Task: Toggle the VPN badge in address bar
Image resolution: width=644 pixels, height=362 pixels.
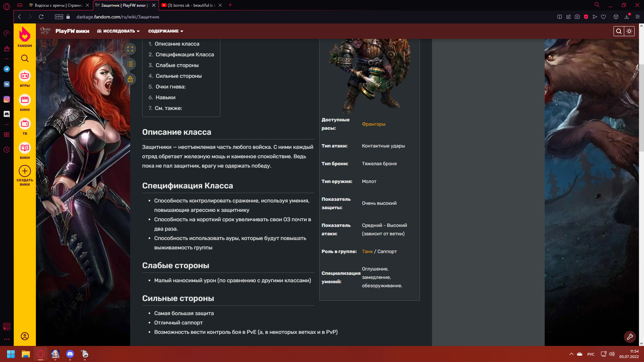Action: tap(59, 17)
